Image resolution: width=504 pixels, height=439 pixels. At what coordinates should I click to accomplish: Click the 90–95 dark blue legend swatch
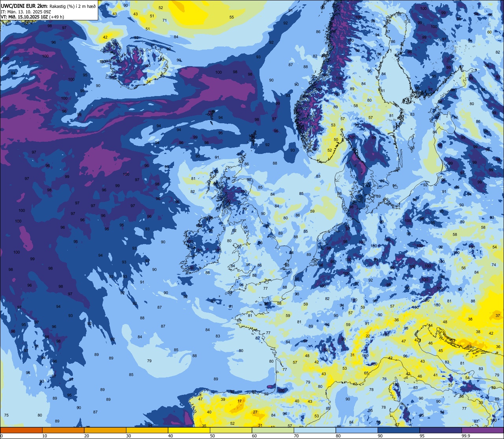[x=398, y=430]
